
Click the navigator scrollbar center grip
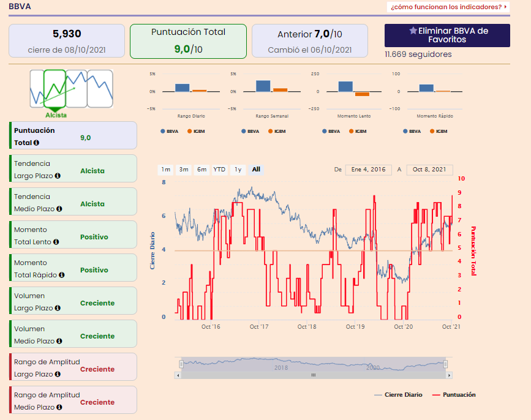point(314,375)
